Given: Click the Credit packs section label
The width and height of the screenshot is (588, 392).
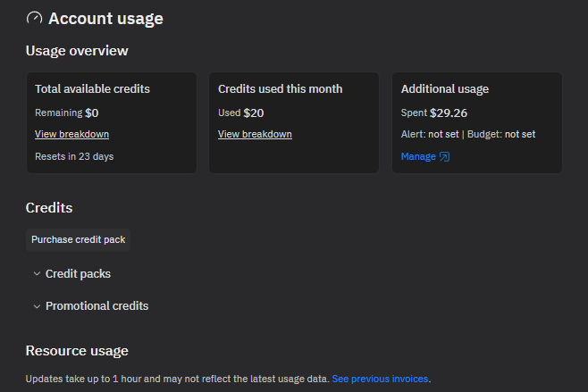Looking at the screenshot, I should (x=78, y=274).
